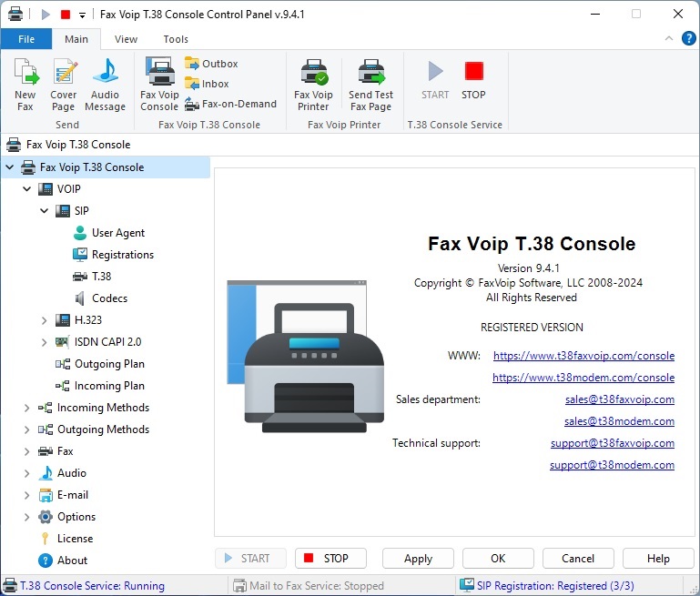Switch to the Main ribbon tab
Screen dimensions: 700x596
pos(76,39)
